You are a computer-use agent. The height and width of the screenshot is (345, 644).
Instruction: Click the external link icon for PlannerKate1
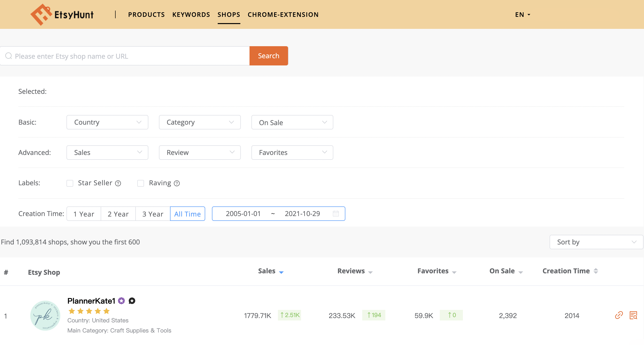point(619,315)
